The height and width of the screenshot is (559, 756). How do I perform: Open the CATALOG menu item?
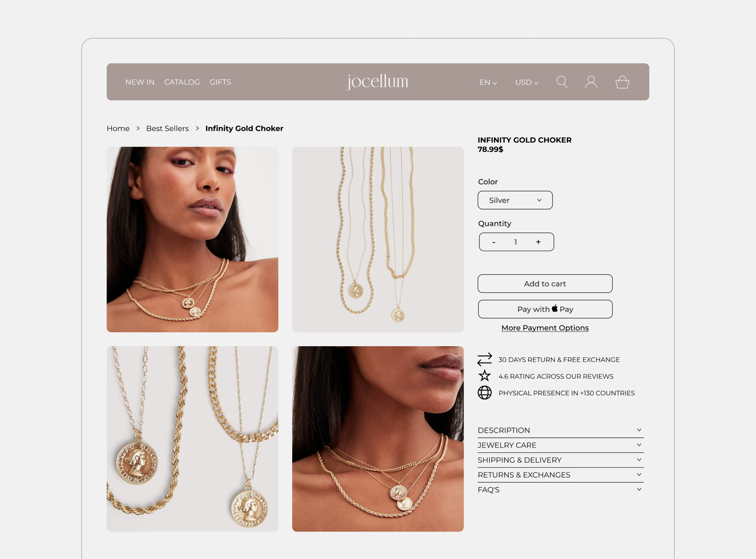pyautogui.click(x=182, y=82)
